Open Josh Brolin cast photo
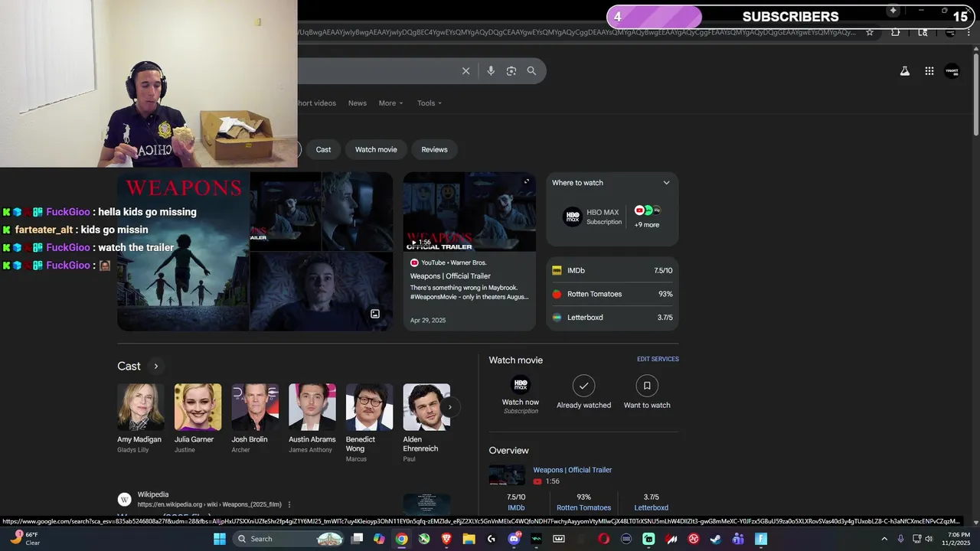 point(255,407)
